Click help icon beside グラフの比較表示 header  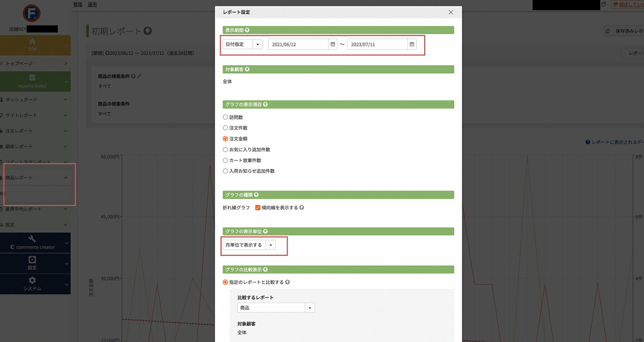tap(265, 270)
